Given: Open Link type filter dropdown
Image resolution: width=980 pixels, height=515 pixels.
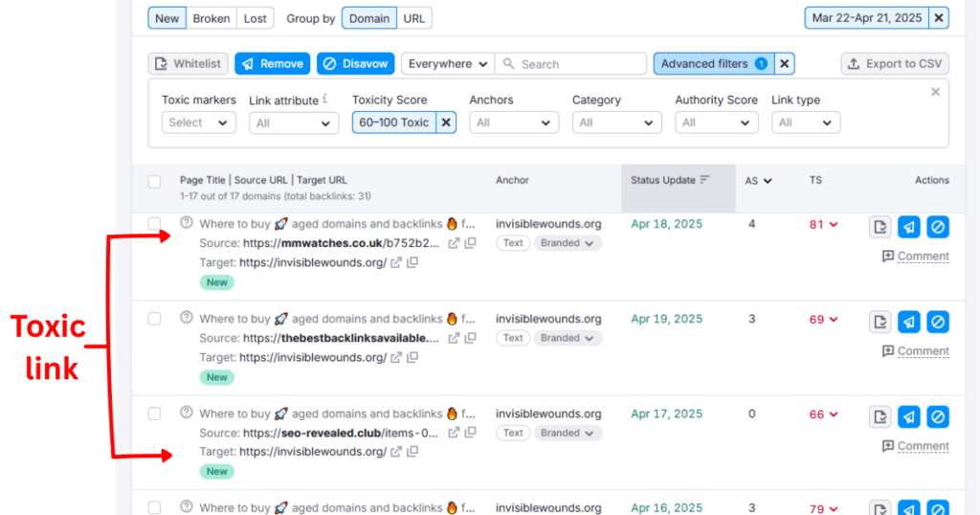Looking at the screenshot, I should tap(806, 123).
